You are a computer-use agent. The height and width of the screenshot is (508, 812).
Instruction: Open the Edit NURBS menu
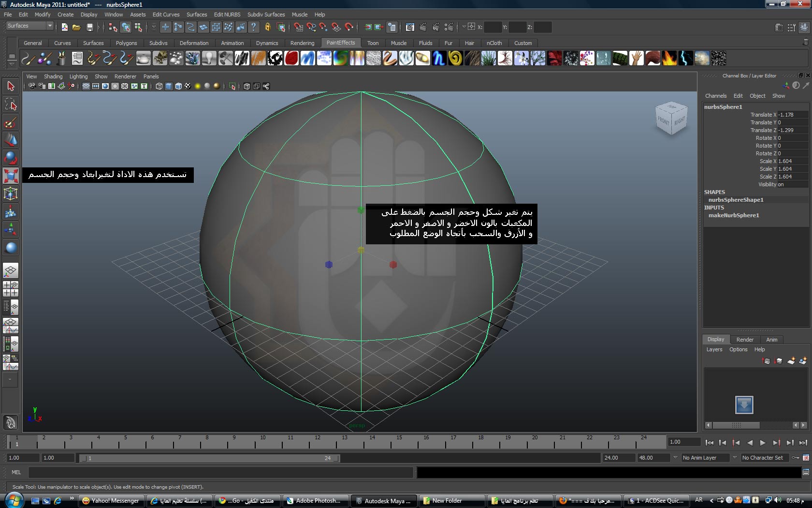227,15
